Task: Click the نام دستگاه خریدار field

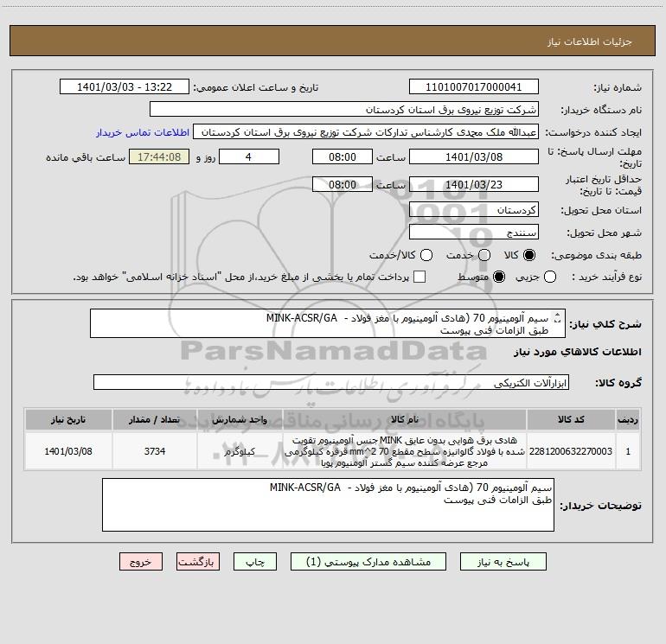Action: click(344, 110)
